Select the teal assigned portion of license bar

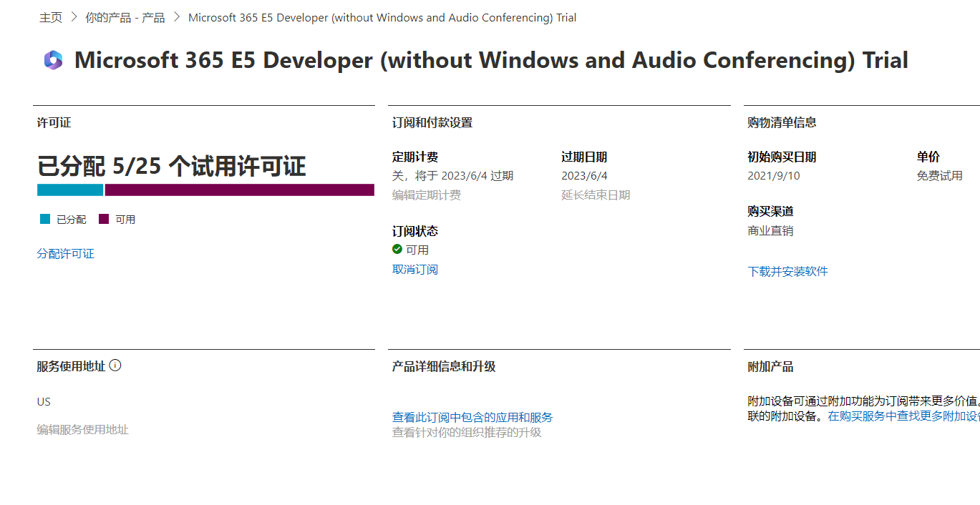pos(70,190)
